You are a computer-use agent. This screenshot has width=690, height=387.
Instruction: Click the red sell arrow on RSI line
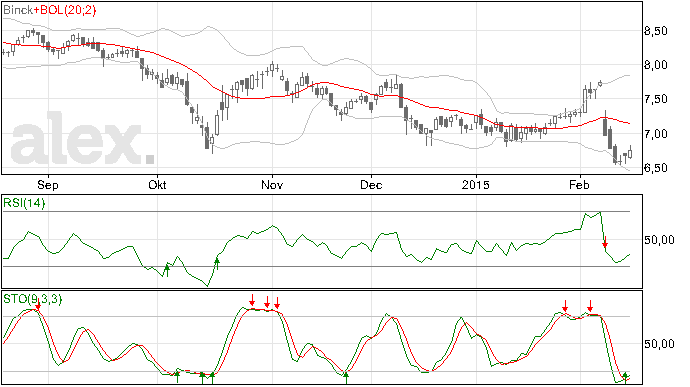[605, 242]
